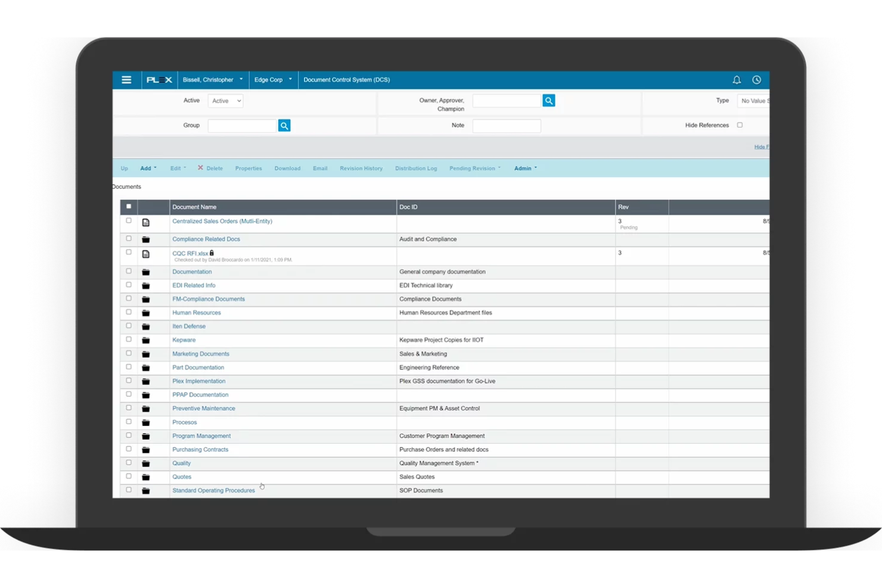Screen dimensions: 882x588
Task: Click folder icon for Compliance Related Docs
Action: 146,239
